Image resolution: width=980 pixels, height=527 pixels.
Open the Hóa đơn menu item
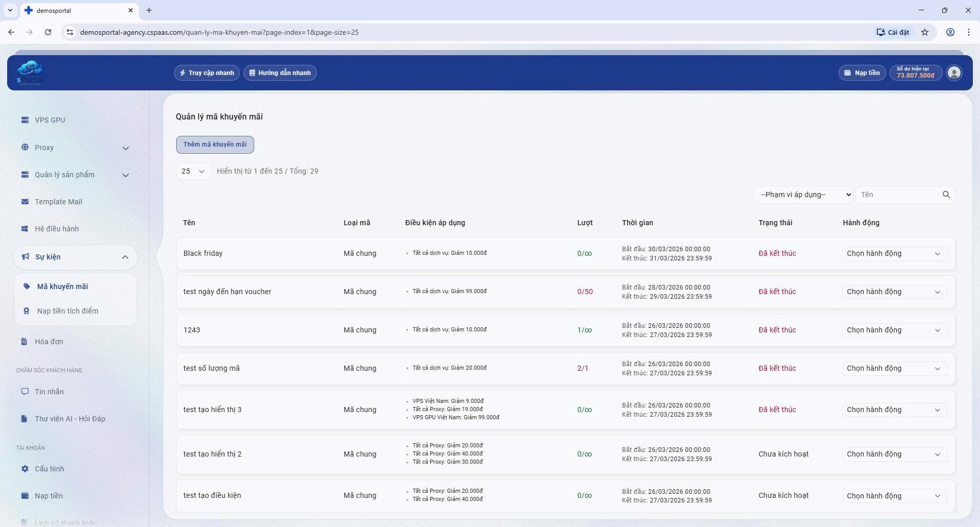tap(76, 342)
